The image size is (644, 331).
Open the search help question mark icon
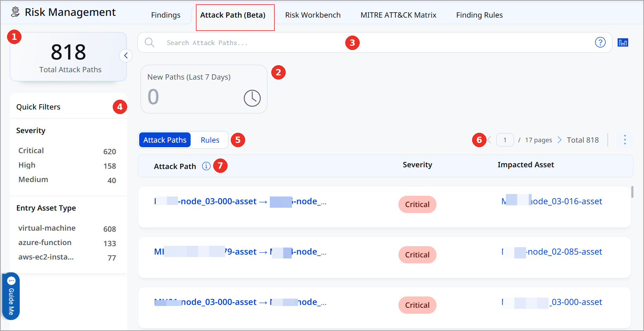click(600, 42)
